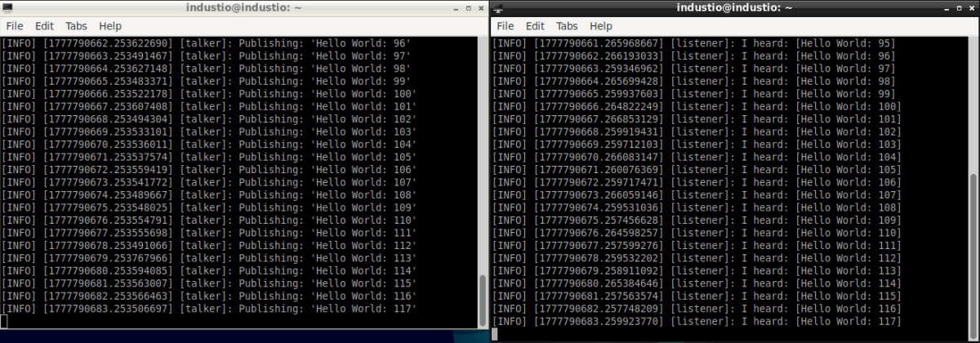Select listener line I heard Hello World: 96
980x343 pixels.
pyautogui.click(x=696, y=56)
